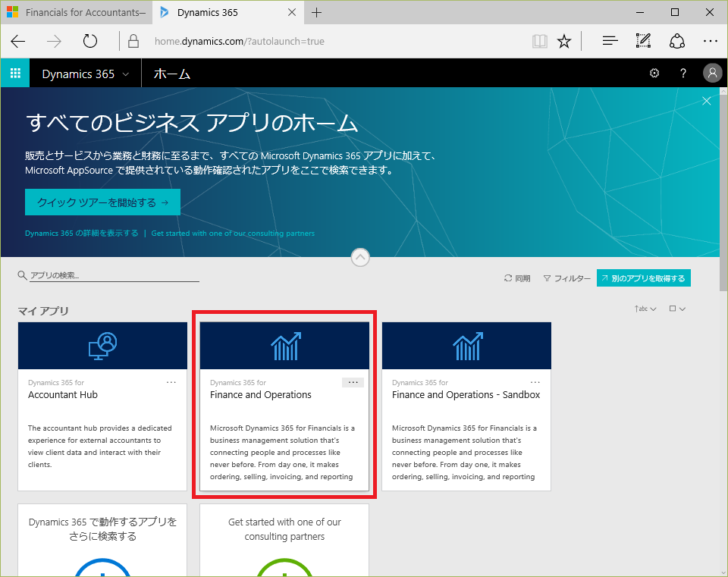Image resolution: width=728 pixels, height=577 pixels.
Task: Close the welcome banner
Action: [x=706, y=101]
